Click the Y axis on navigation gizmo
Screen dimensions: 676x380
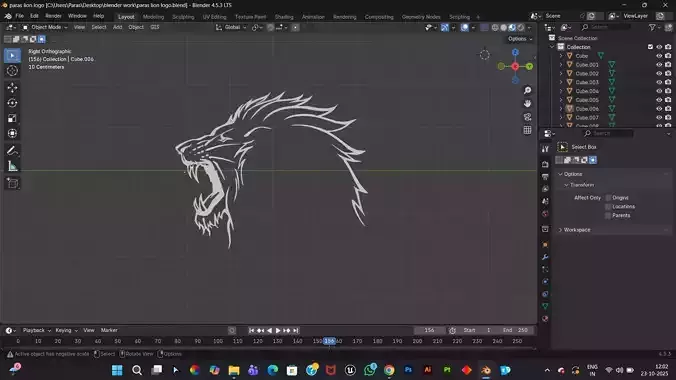click(x=529, y=66)
